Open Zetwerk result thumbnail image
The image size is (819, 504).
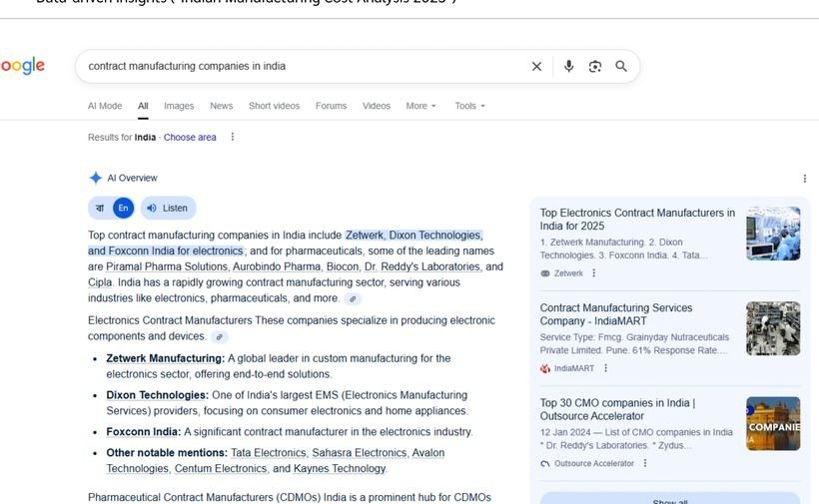click(x=773, y=234)
